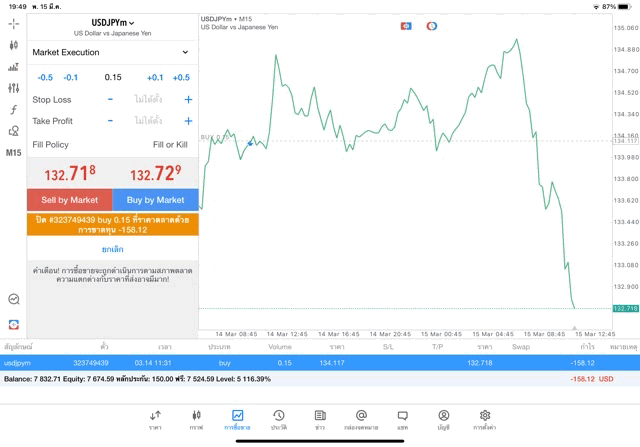
Task: Expand Market Execution order type dropdown
Action: pyautogui.click(x=113, y=52)
